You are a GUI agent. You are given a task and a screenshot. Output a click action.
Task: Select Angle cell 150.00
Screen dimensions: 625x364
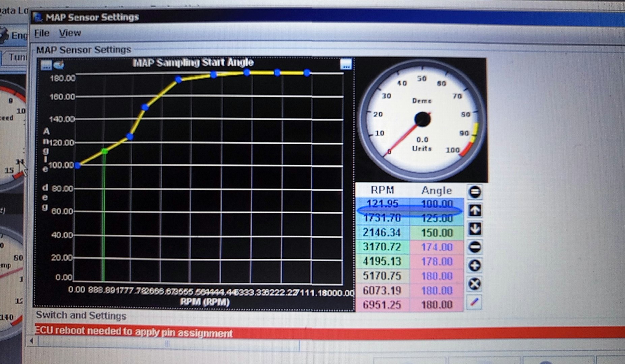click(437, 233)
